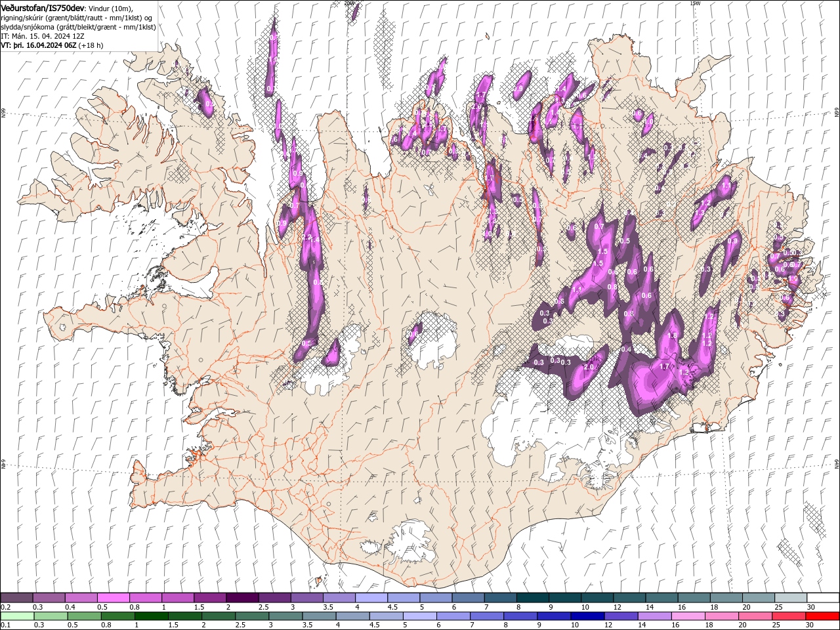Pick the bright red rain swatch labeled 30
The height and width of the screenshot is (630, 840).
tap(823, 616)
